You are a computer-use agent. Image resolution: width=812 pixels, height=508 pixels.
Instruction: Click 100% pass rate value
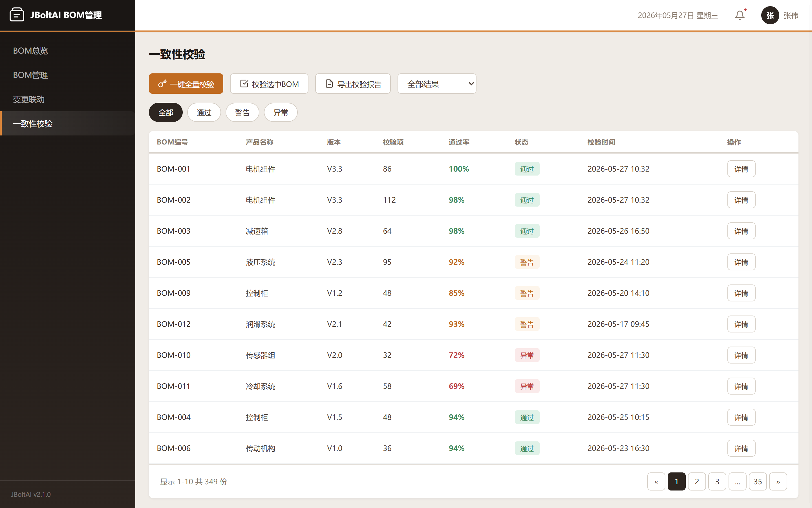point(459,169)
